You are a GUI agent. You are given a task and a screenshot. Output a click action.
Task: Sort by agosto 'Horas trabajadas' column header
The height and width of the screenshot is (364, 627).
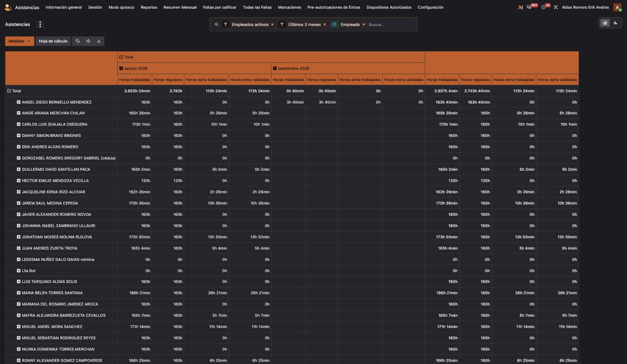click(x=135, y=80)
